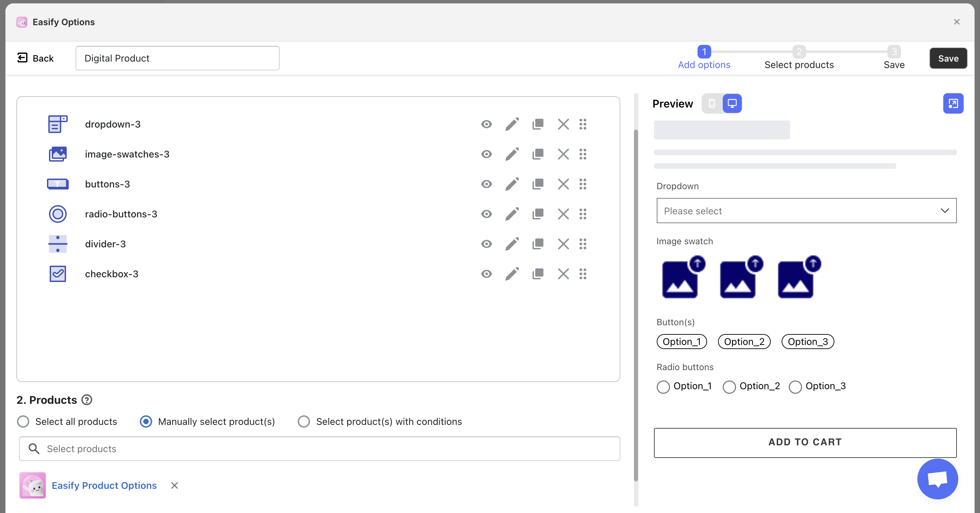
Task: Click the dark Save button
Action: click(948, 58)
